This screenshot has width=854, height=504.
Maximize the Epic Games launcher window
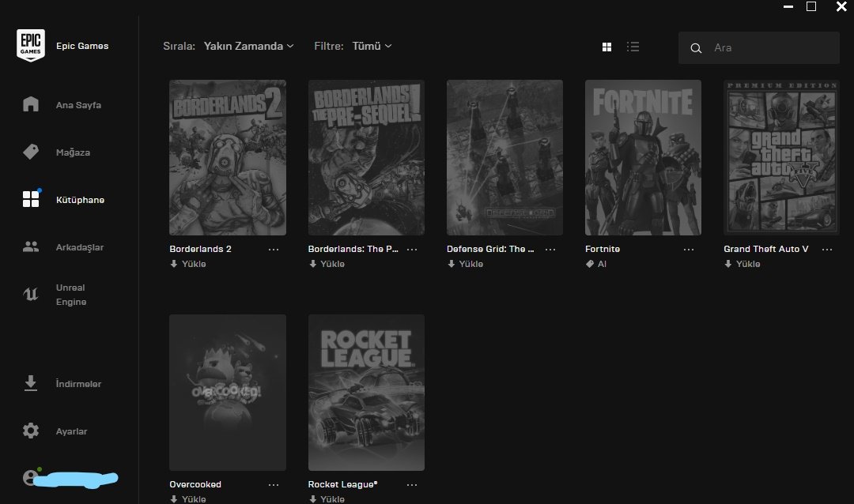811,6
